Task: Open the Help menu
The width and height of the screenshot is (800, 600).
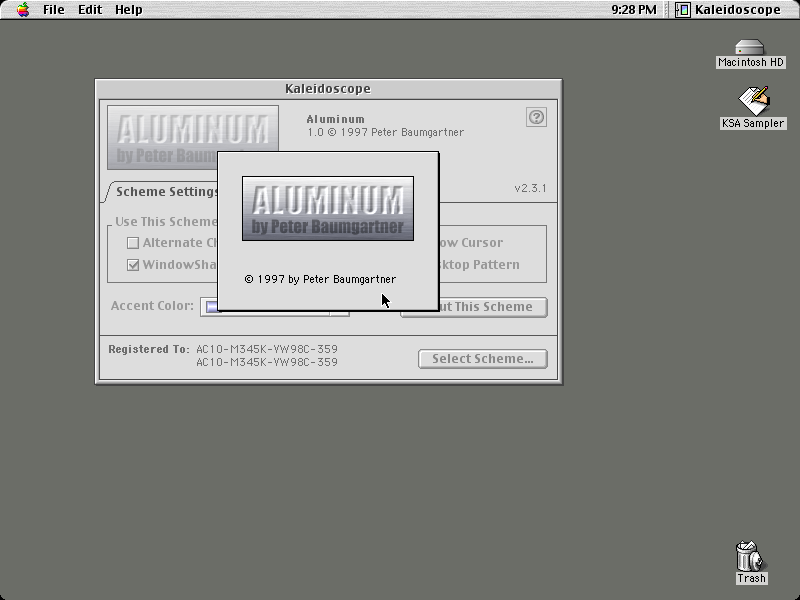Action: [129, 10]
